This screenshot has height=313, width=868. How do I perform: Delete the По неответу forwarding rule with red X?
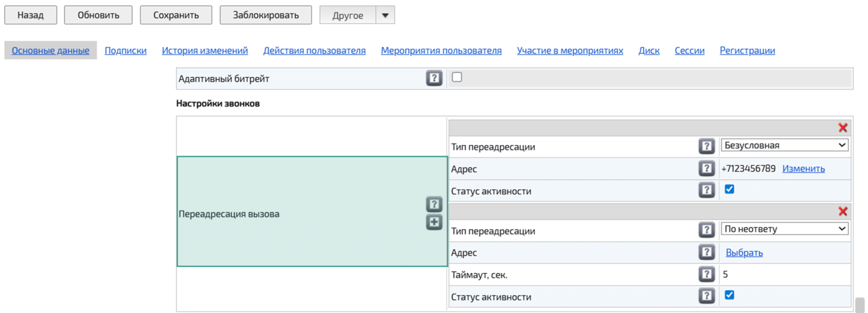[843, 211]
